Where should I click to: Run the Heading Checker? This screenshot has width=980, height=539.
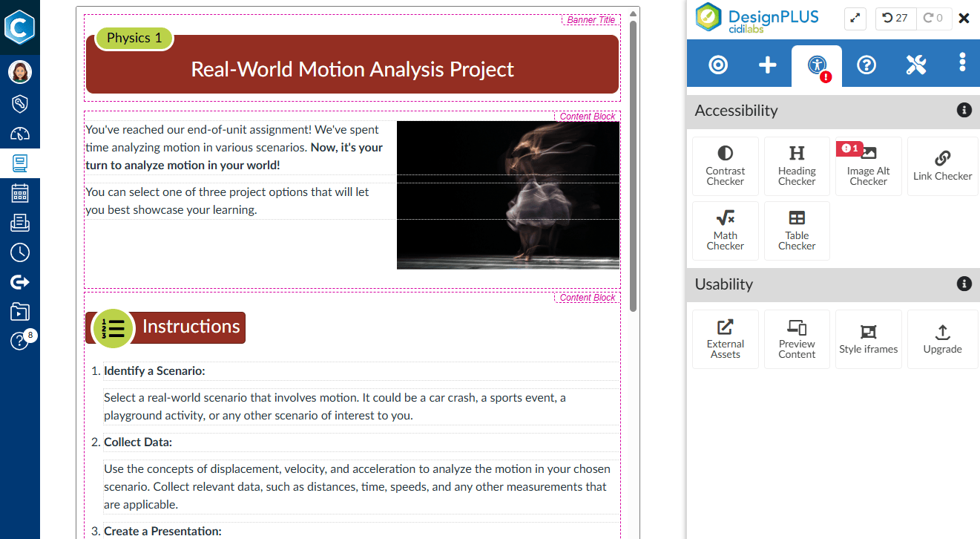(796, 166)
